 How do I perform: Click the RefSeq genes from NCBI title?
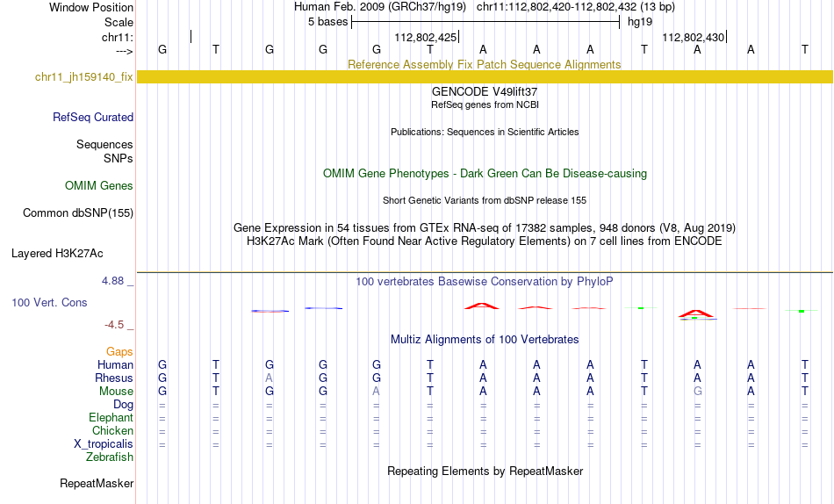pyautogui.click(x=485, y=104)
